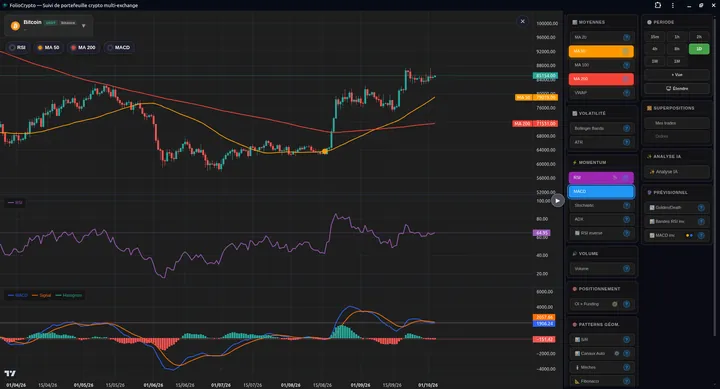The height and width of the screenshot is (389, 720).
Task: Enable the MA 100 indicator row
Action: pyautogui.click(x=601, y=65)
